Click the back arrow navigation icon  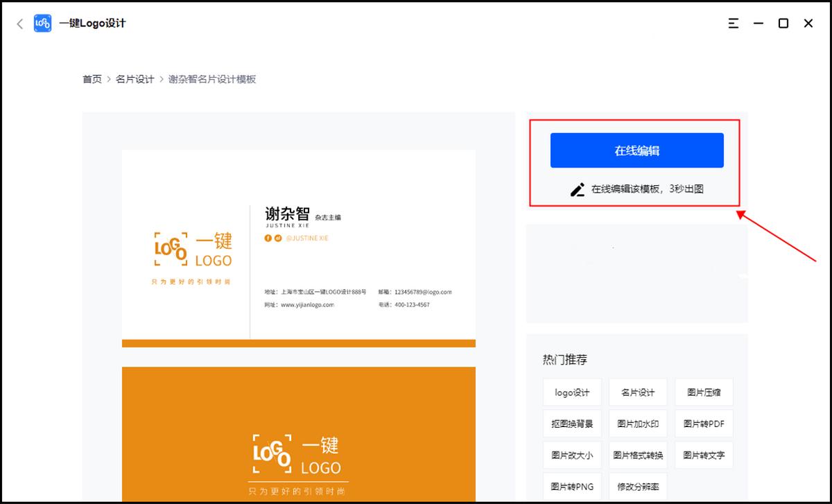pos(19,23)
